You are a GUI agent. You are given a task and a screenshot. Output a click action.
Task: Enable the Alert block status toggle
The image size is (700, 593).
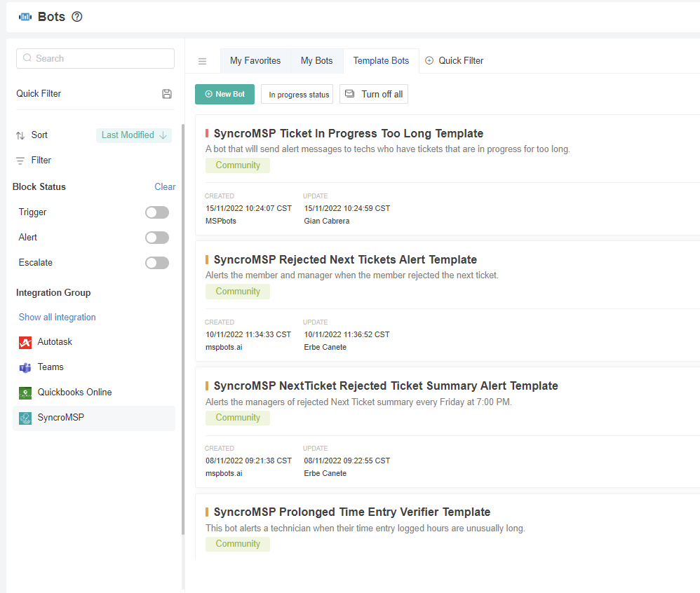pyautogui.click(x=156, y=237)
